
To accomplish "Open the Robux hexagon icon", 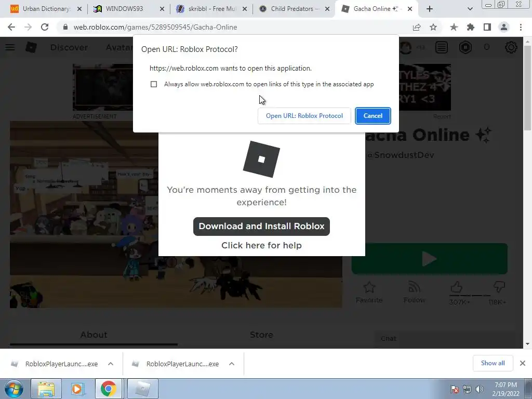I will click(465, 47).
